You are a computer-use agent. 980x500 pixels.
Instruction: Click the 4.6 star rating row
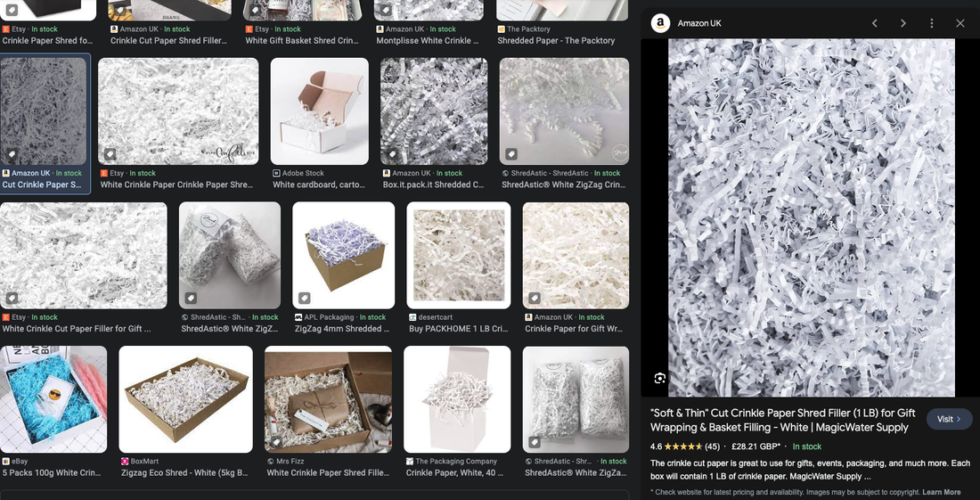685,447
